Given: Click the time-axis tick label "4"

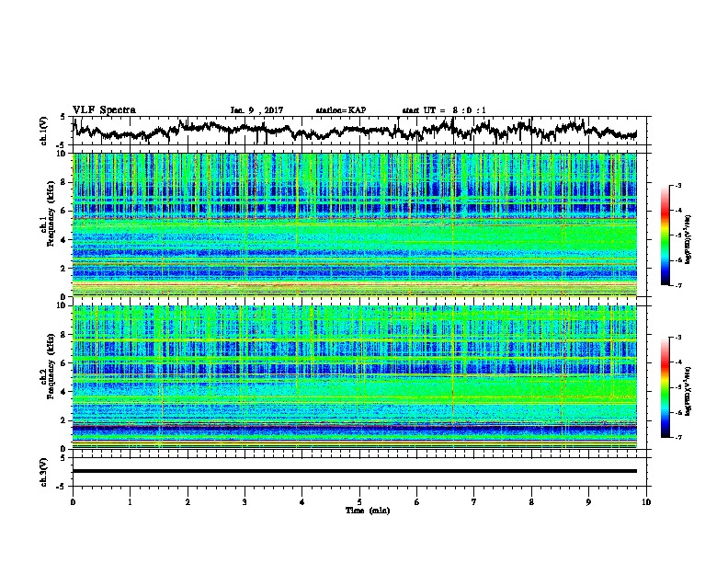Looking at the screenshot, I should pyautogui.click(x=302, y=502).
